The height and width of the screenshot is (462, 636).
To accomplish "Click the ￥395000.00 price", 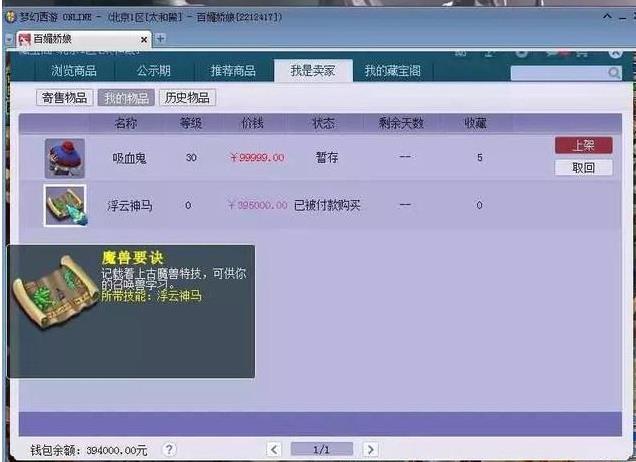I will (x=258, y=205).
